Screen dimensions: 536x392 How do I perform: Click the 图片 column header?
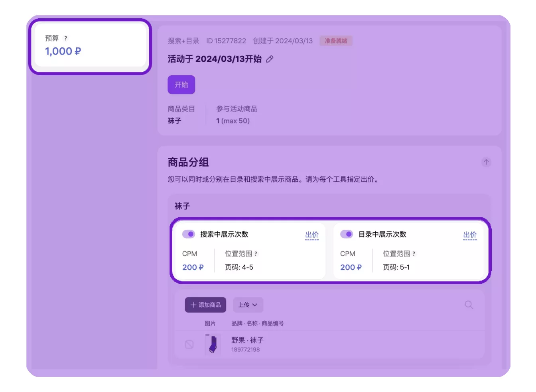(x=210, y=323)
